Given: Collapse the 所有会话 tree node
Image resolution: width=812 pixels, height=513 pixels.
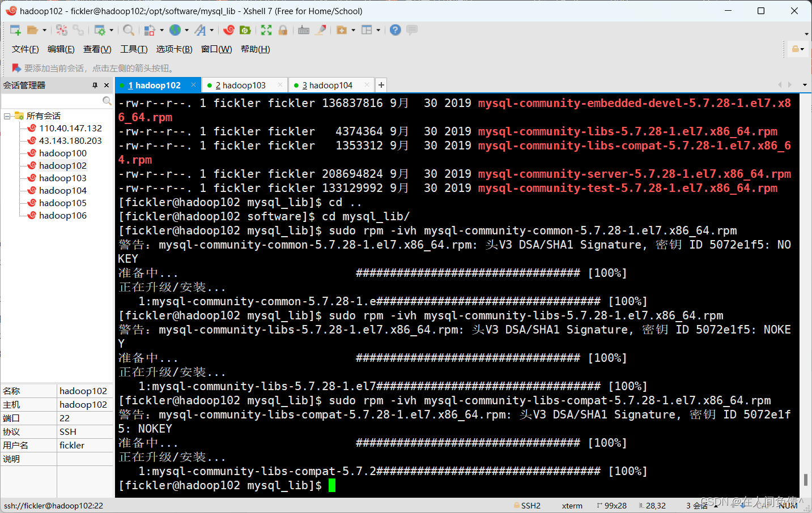Looking at the screenshot, I should (7, 116).
